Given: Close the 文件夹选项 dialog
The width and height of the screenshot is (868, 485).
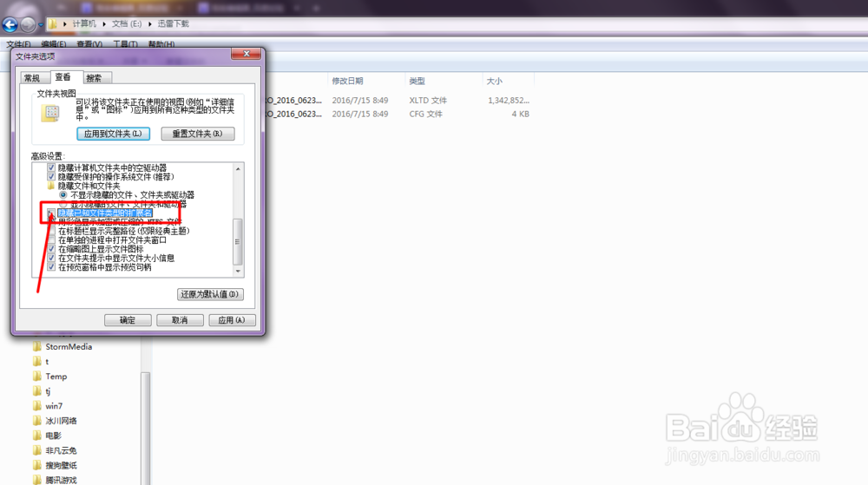Looking at the screenshot, I should 247,54.
